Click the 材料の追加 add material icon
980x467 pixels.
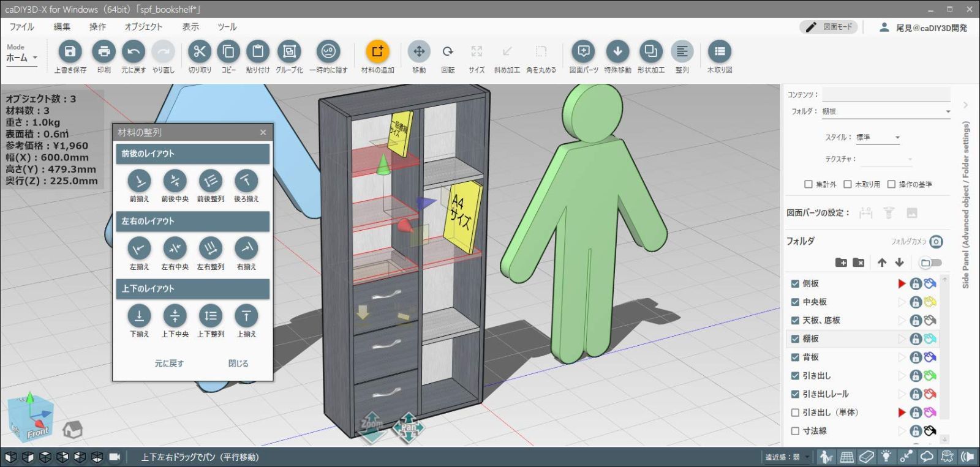(x=377, y=51)
